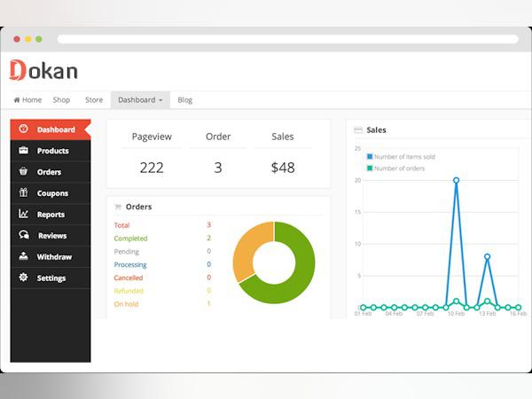This screenshot has width=532, height=399.
Task: Click the Settings gear icon
Action: coord(23,278)
